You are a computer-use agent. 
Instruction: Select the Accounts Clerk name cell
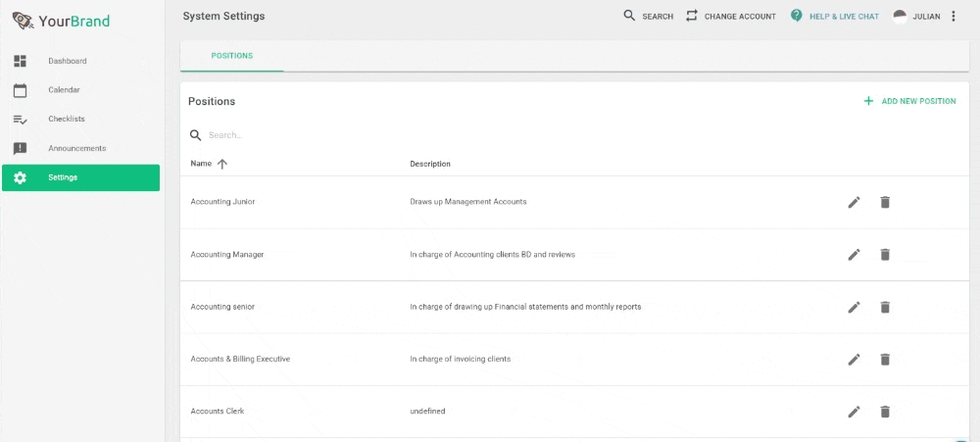click(x=218, y=412)
